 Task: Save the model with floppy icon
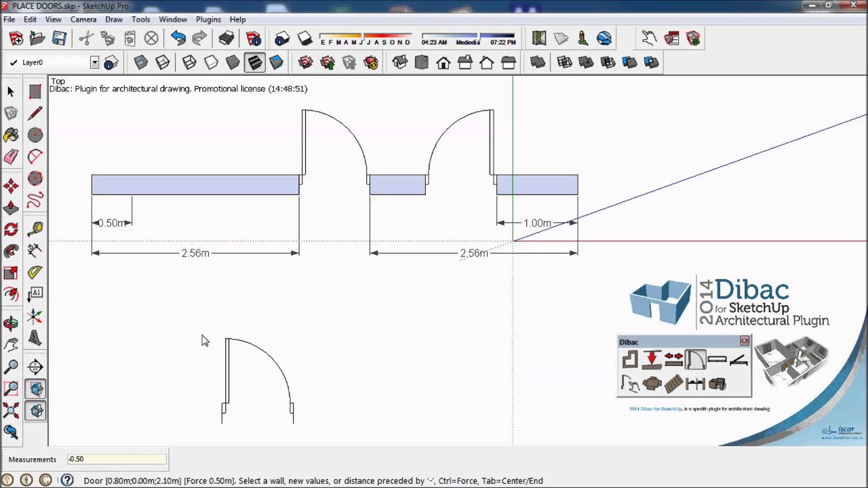(59, 39)
